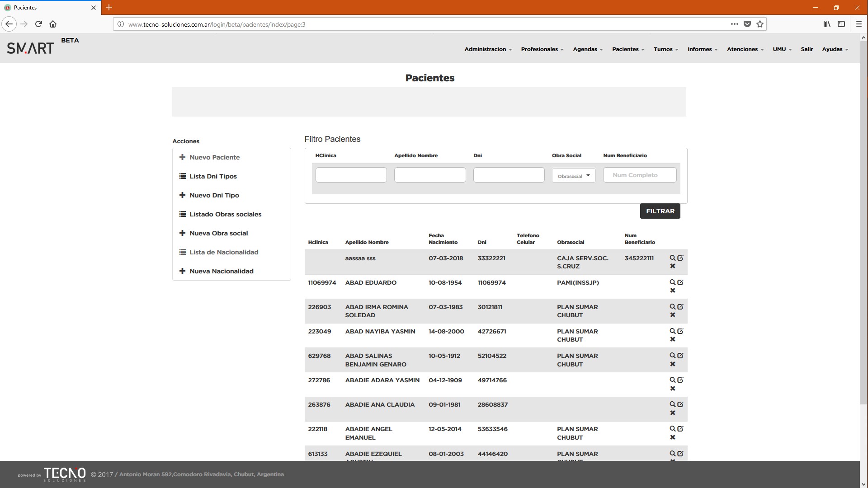Edit ABADIE EZEQUIEL record

(680, 454)
